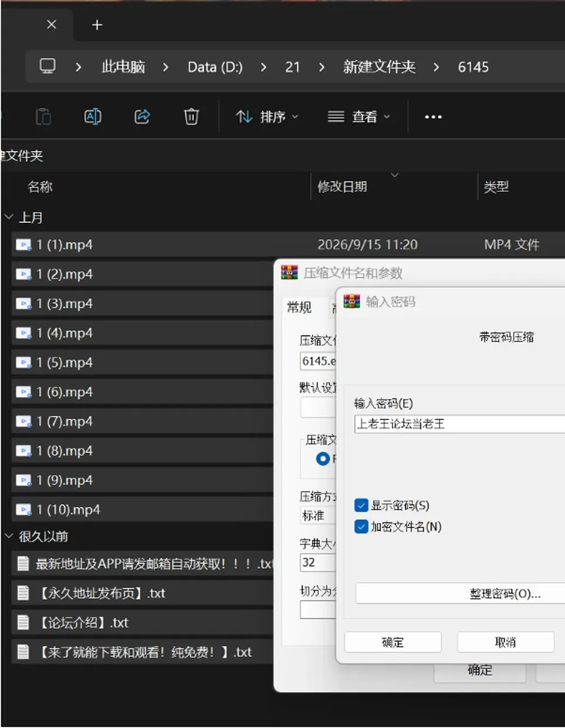Sort by the 名称 column header

pos(40,186)
